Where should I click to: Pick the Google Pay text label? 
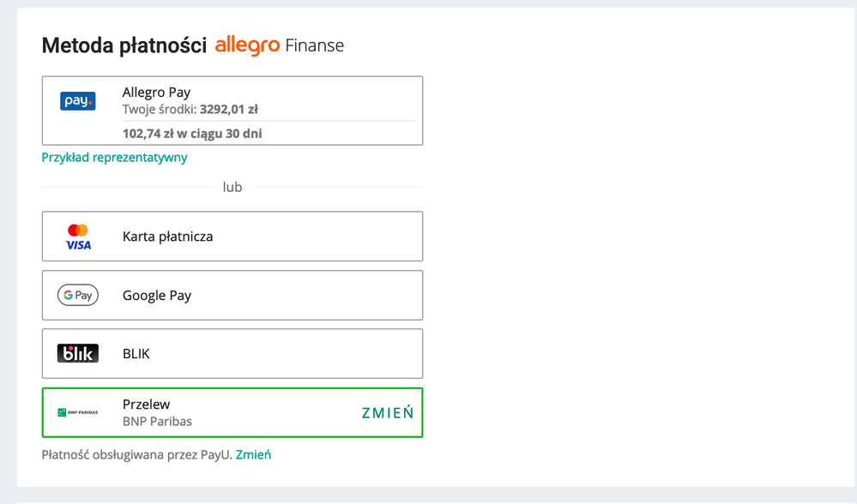tap(157, 296)
